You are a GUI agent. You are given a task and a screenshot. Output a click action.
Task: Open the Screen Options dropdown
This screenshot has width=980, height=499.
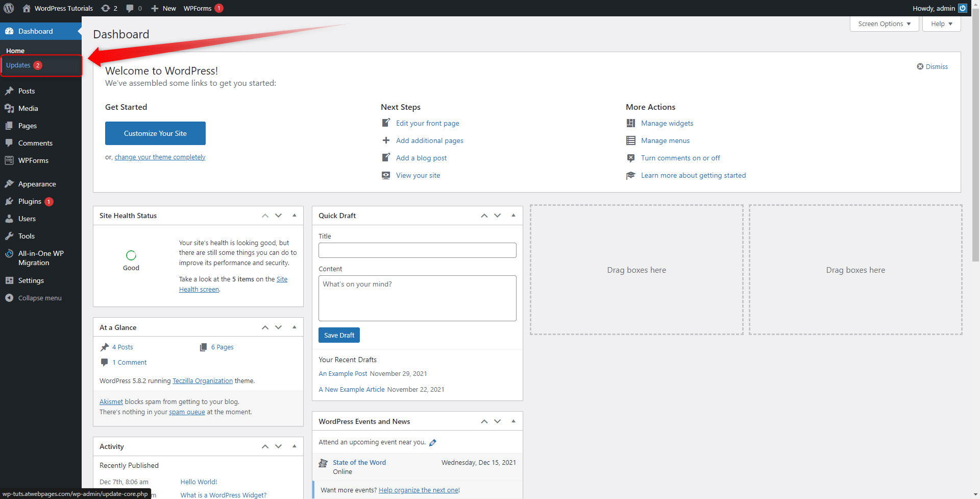click(885, 23)
